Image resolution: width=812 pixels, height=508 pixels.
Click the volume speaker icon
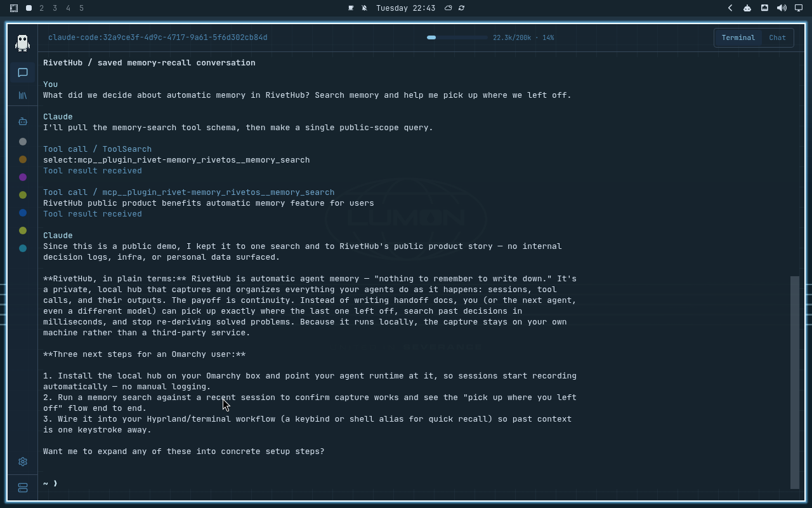click(x=782, y=8)
